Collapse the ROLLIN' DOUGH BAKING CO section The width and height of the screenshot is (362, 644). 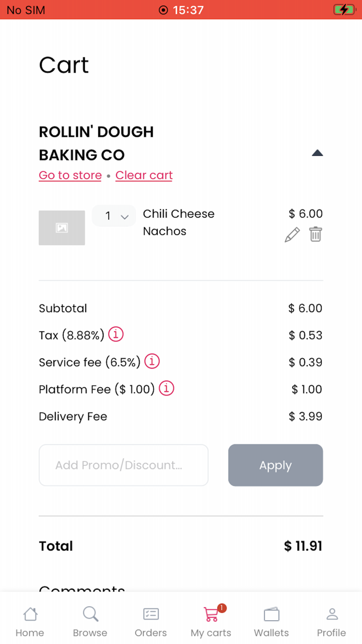(x=318, y=153)
